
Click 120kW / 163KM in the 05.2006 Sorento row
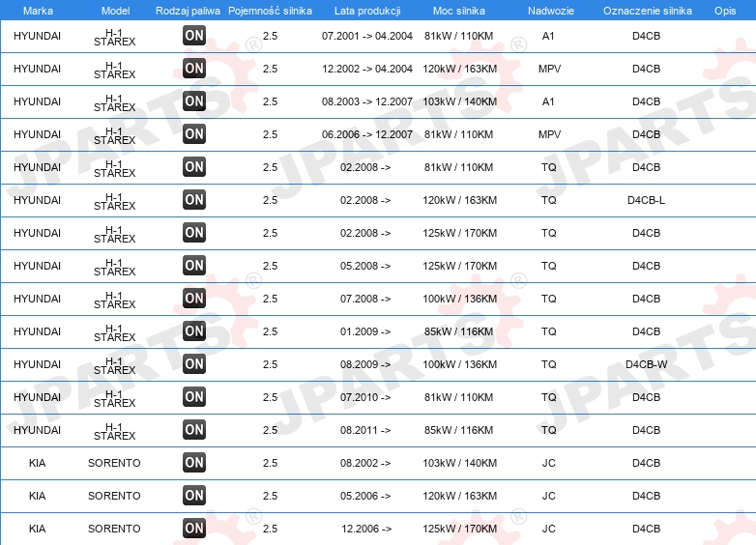click(459, 496)
